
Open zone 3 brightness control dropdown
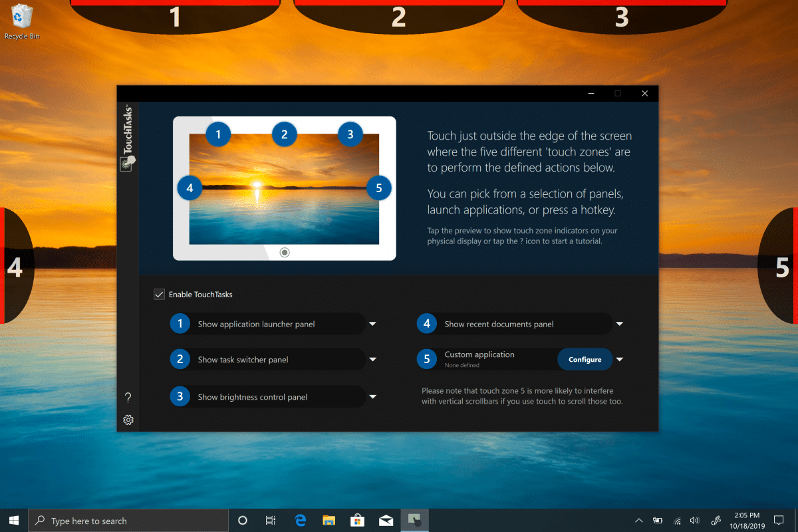pos(372,396)
